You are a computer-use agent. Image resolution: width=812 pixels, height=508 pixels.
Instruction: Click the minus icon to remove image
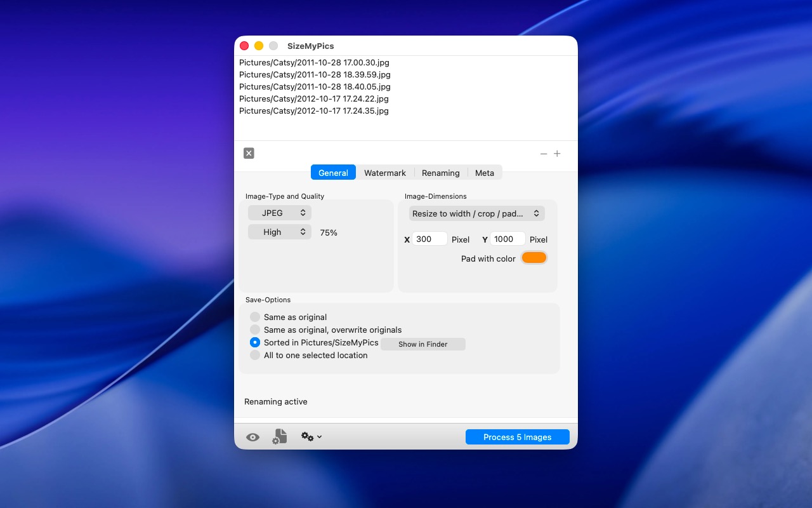coord(544,154)
